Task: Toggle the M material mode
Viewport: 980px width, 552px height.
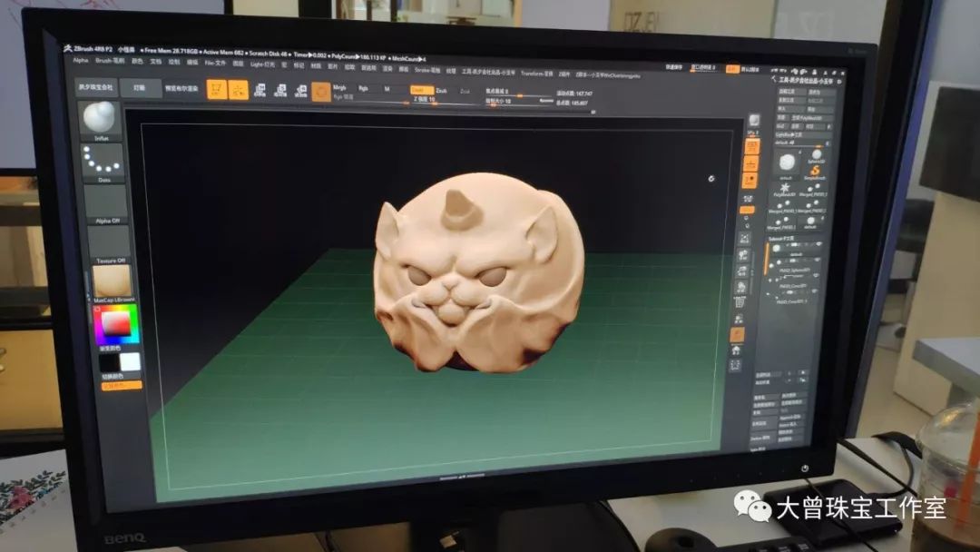Action: pos(387,89)
